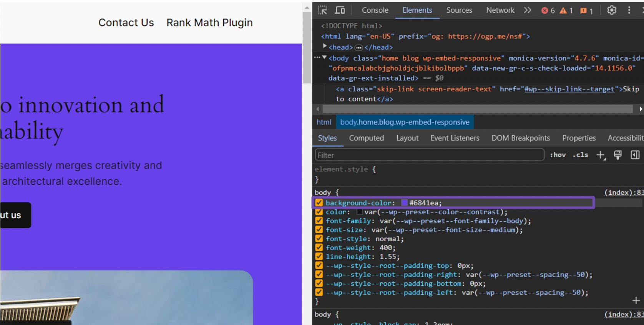The image size is (644, 325).
Task: Select body.home.blog breadcrumb item
Action: [405, 122]
